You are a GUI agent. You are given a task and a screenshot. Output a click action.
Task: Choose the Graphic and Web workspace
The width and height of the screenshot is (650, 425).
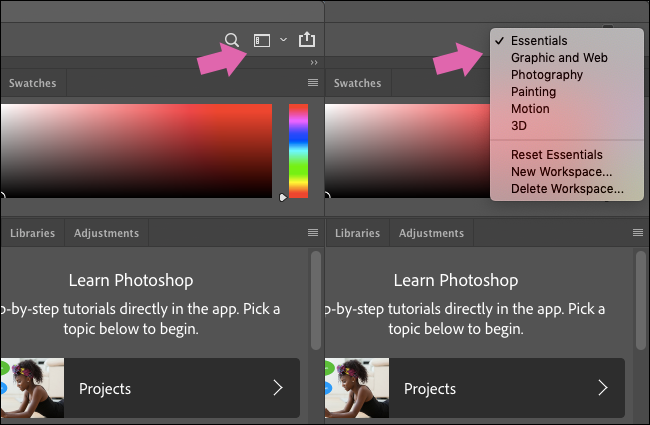point(559,58)
